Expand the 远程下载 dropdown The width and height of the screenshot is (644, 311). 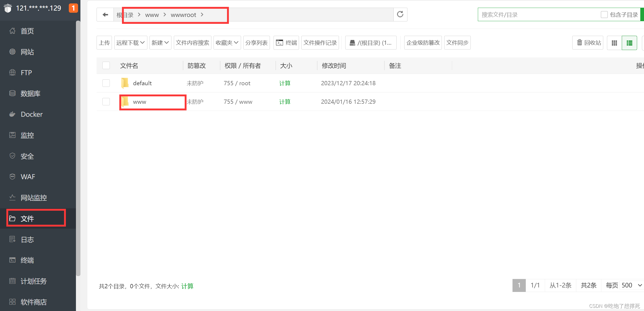click(130, 43)
